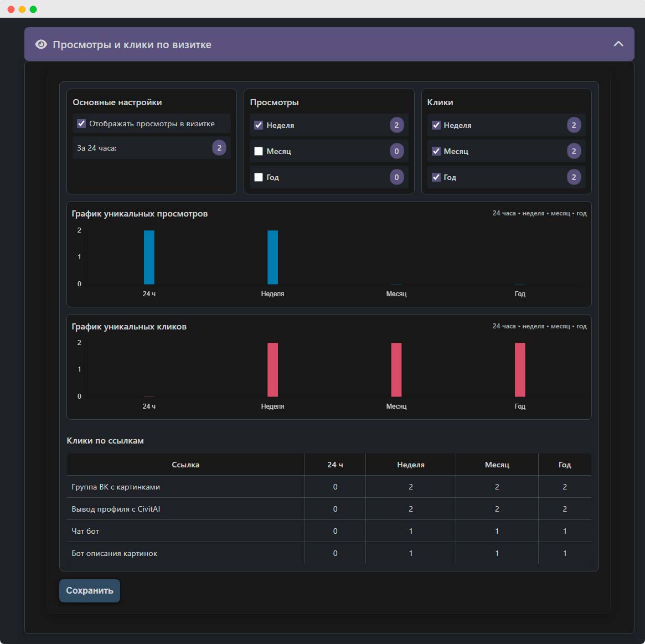This screenshot has height=644, width=645.
Task: Click the Клики year count badge
Action: click(574, 177)
